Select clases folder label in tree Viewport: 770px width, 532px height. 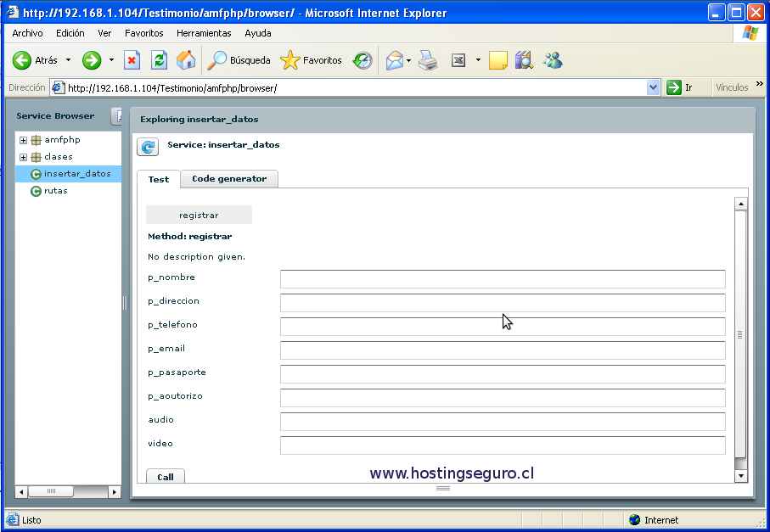pyautogui.click(x=59, y=157)
